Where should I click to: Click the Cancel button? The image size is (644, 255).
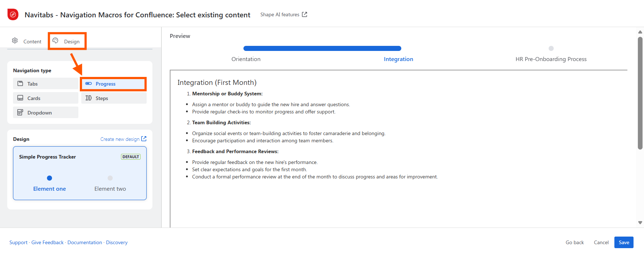coord(601,242)
